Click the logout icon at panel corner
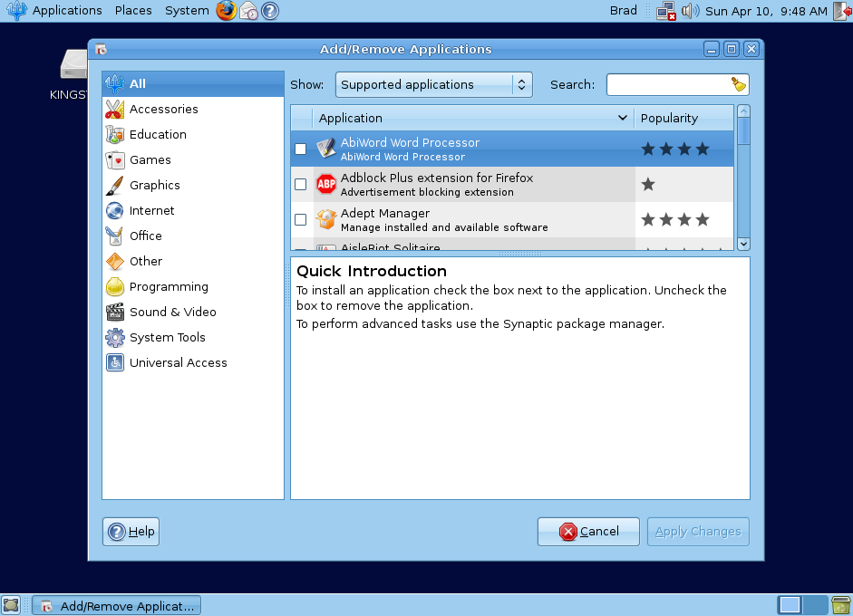Viewport: 853px width, 616px height. click(x=843, y=11)
